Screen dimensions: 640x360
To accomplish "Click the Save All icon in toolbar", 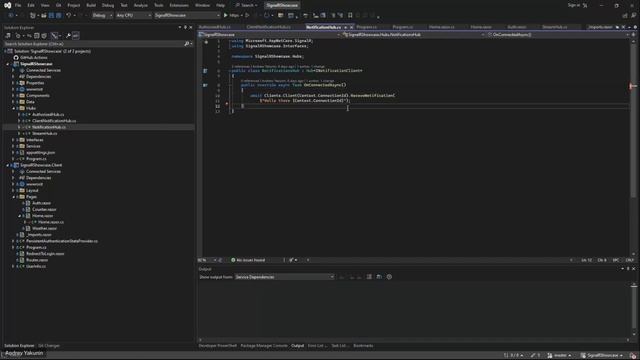I will [x=59, y=16].
